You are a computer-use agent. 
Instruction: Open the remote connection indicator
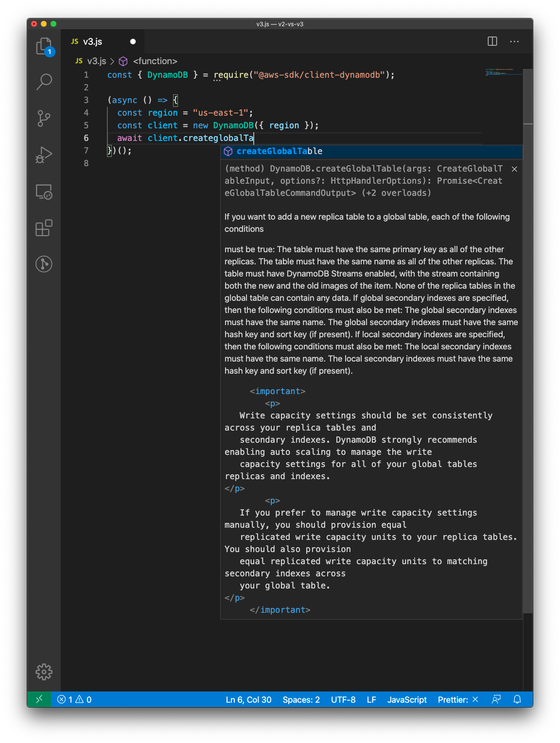[x=38, y=700]
